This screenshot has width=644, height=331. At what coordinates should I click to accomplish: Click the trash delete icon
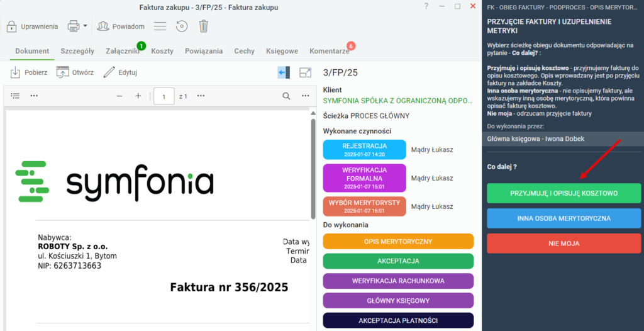tap(203, 26)
